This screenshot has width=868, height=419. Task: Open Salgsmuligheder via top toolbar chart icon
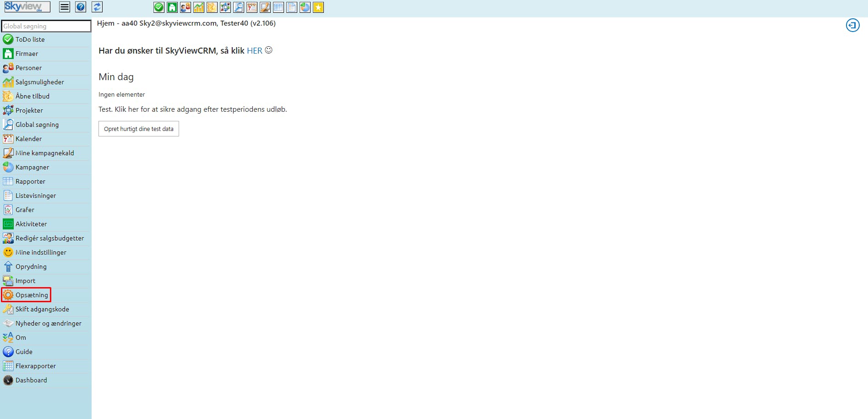coord(199,7)
